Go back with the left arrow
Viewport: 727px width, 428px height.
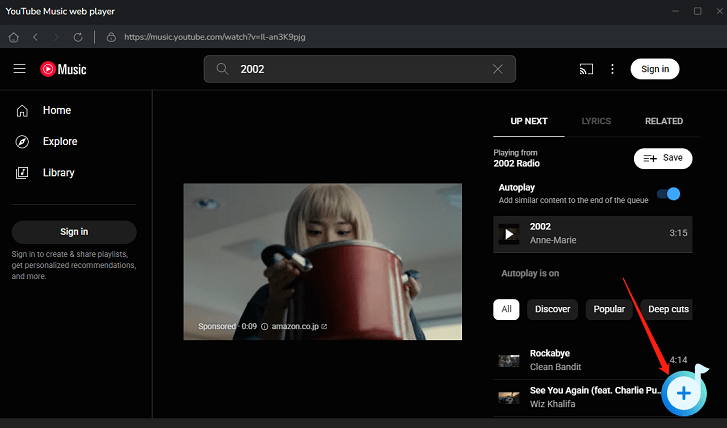(35, 37)
